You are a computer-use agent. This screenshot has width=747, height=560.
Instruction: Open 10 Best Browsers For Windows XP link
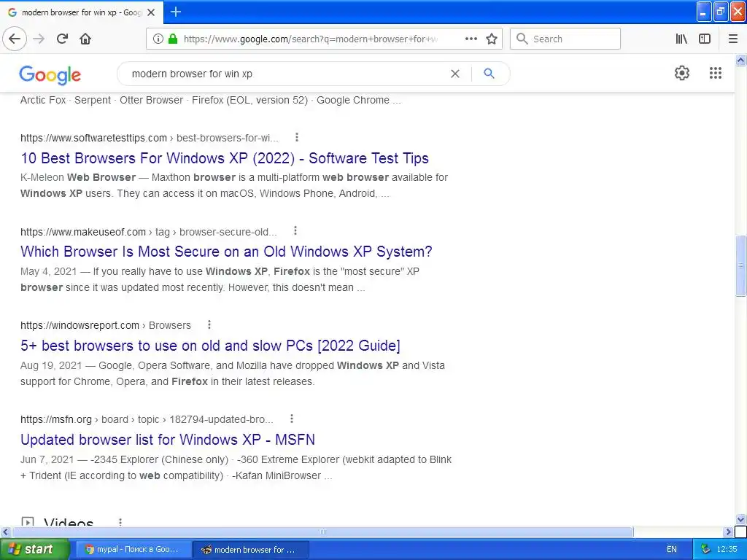coord(225,158)
